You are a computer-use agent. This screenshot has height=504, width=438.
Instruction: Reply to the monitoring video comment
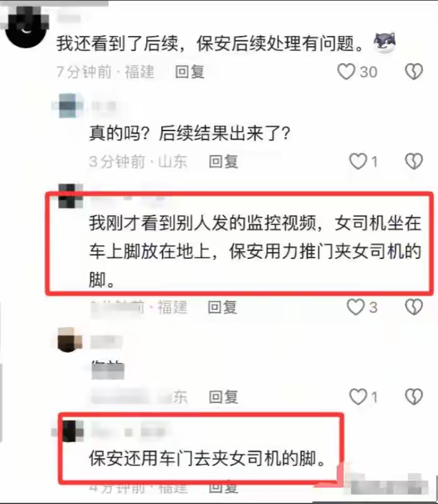click(x=223, y=307)
